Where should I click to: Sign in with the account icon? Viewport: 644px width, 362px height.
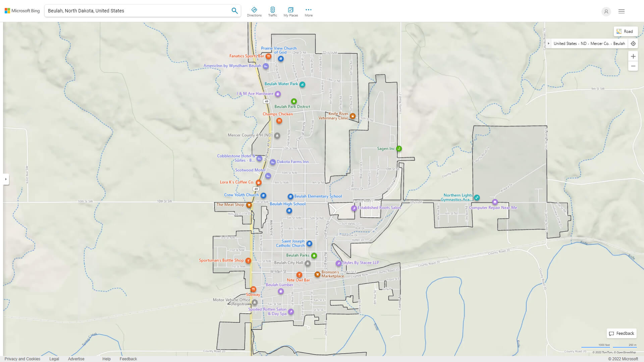point(606,11)
